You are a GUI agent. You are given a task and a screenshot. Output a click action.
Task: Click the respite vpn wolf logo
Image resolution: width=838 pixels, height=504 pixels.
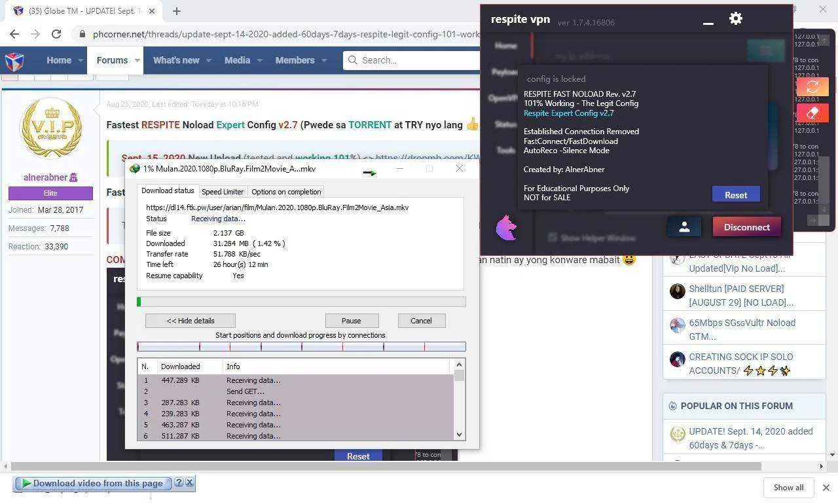pos(506,228)
